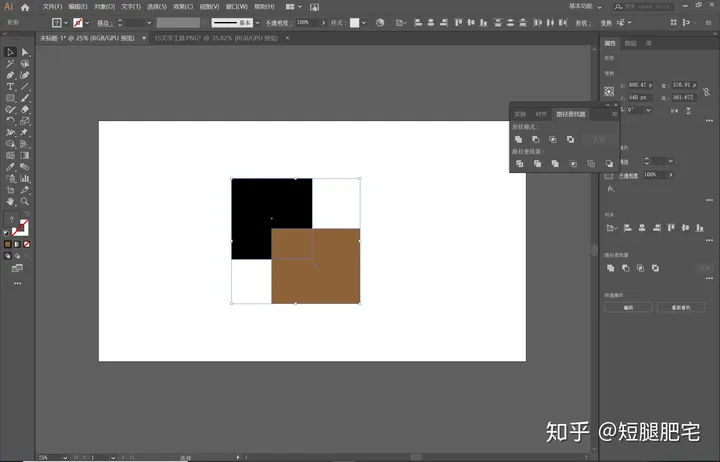
Task: Select the Paintbrush tool
Action: 25,98
